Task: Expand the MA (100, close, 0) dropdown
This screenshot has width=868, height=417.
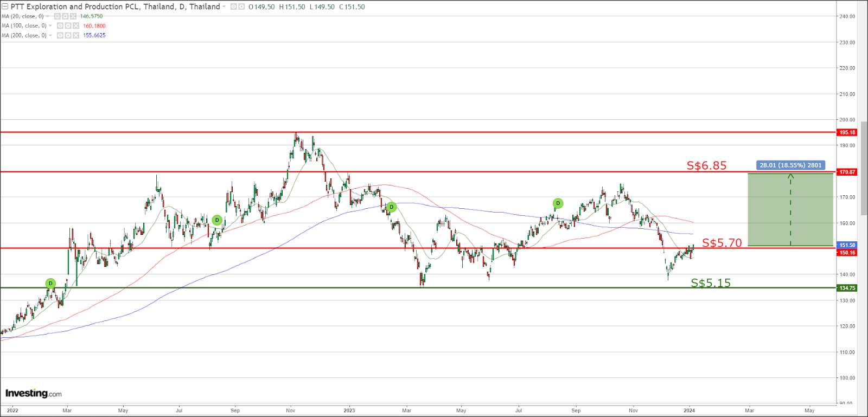Action: 50,26
